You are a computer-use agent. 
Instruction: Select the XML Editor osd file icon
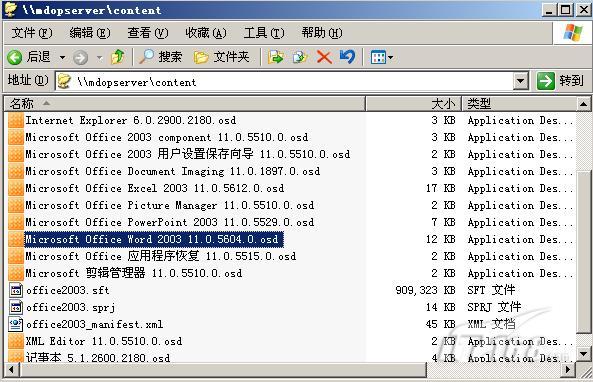pyautogui.click(x=16, y=342)
